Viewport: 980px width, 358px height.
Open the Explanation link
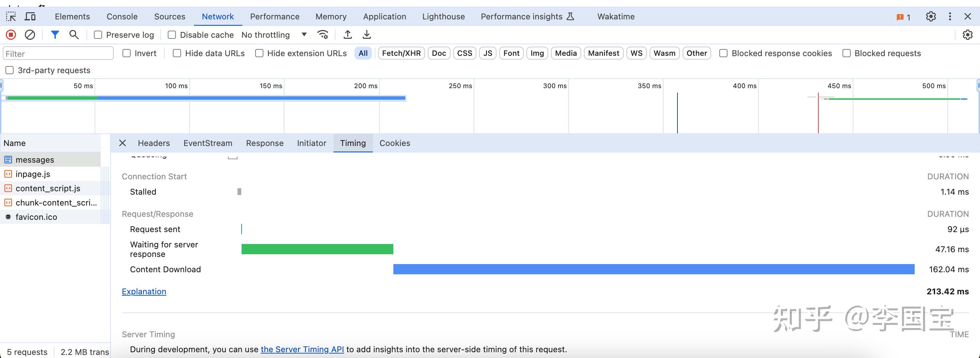[144, 291]
